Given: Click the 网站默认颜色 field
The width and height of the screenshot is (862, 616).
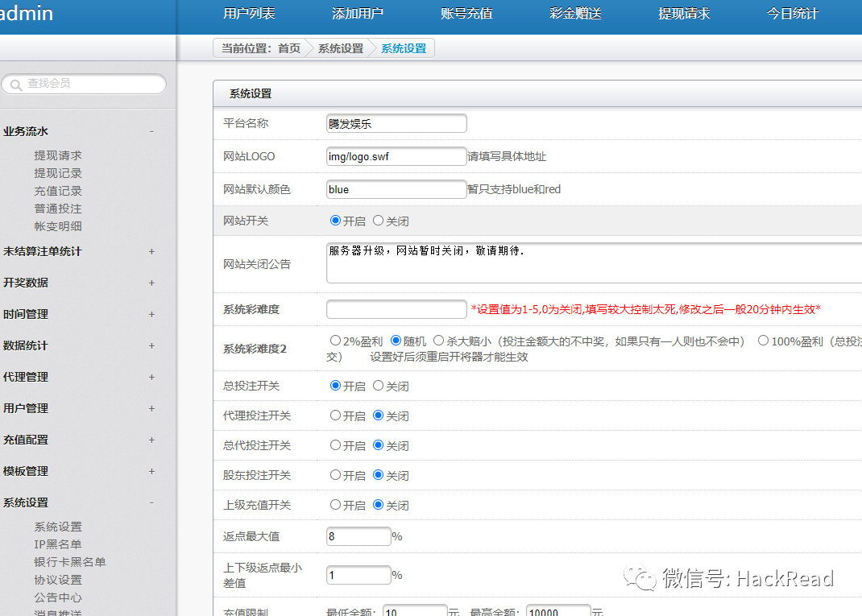Looking at the screenshot, I should pyautogui.click(x=396, y=189).
